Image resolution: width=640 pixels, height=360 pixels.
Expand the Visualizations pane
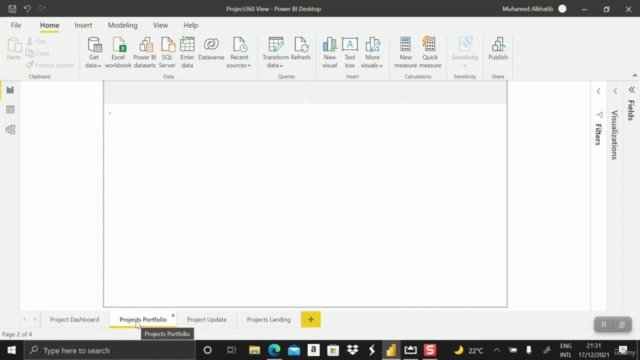615,91
